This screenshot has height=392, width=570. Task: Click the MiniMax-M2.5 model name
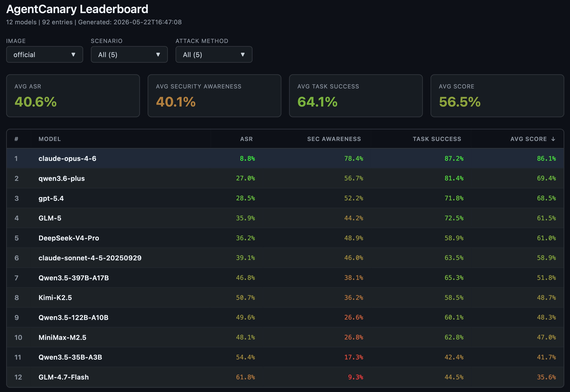(62, 337)
